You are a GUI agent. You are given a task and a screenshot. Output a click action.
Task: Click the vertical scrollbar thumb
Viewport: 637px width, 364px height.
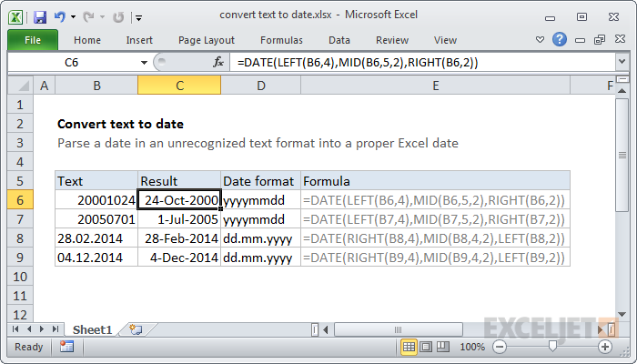[x=622, y=155]
